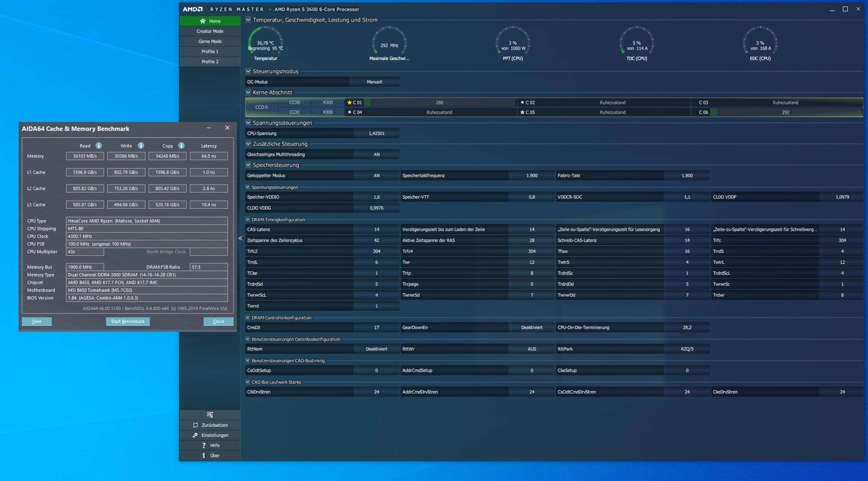Click the star icon next to C 01
Screen dimensions: 868x481
tap(349, 103)
